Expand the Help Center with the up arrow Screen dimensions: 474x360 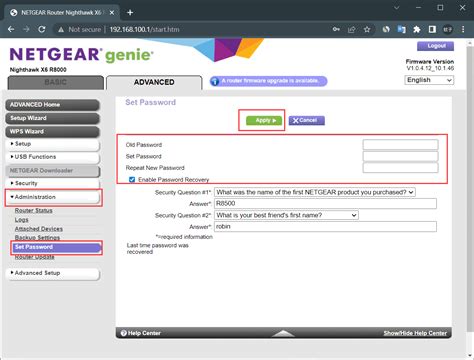(283, 333)
